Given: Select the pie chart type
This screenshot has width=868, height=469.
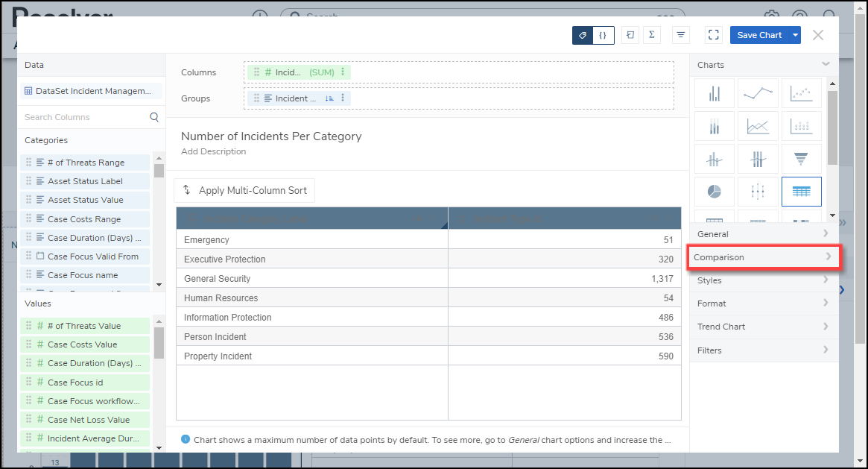Looking at the screenshot, I should point(715,192).
